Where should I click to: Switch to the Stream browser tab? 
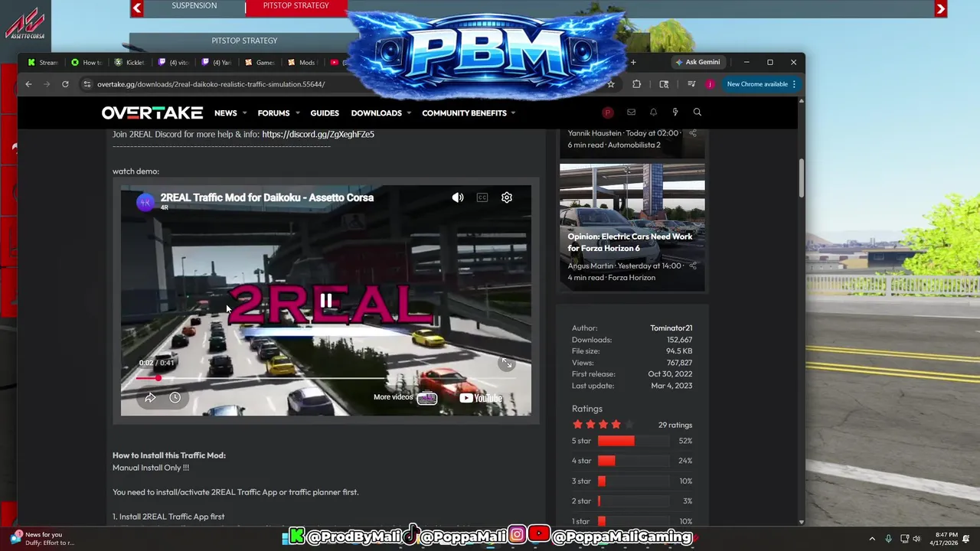(42, 63)
